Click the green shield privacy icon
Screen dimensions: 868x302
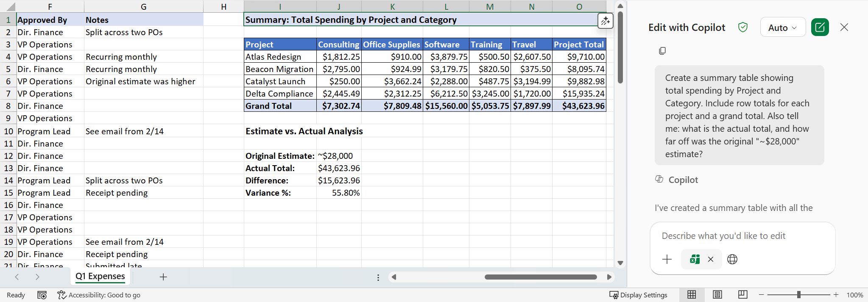(x=742, y=28)
